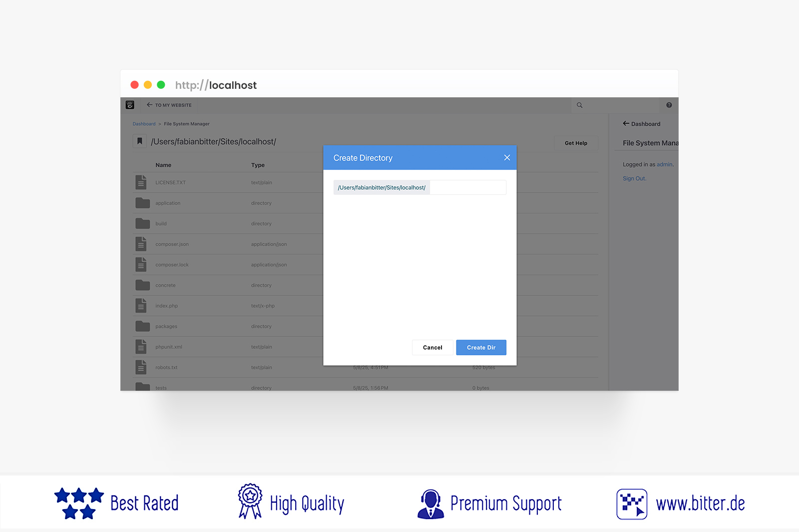Select the build directory name

pyautogui.click(x=161, y=224)
